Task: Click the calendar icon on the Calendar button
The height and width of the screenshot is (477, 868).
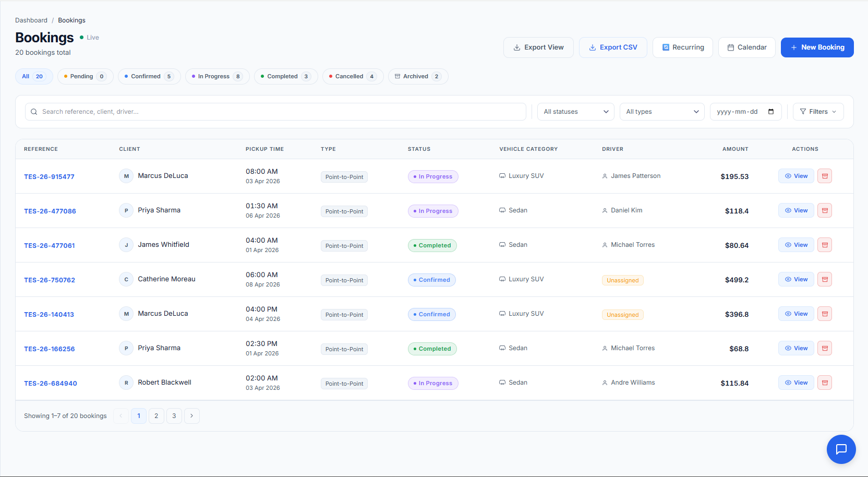Action: tap(730, 47)
